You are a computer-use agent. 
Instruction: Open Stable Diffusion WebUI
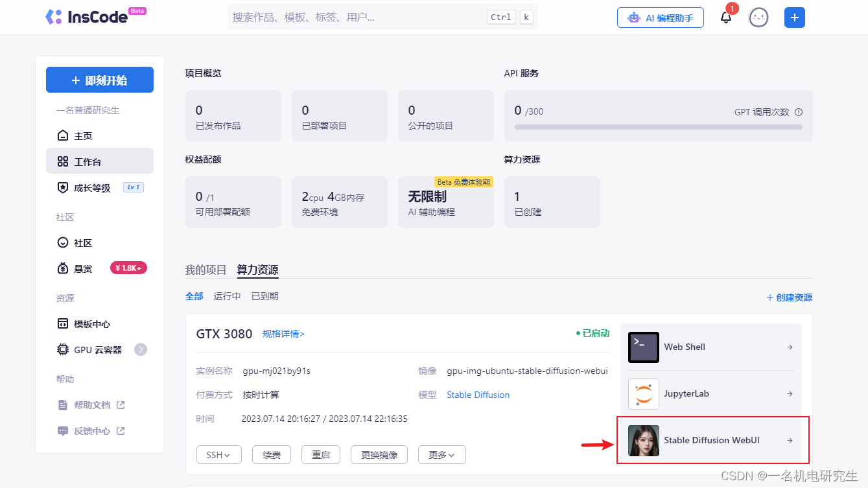tap(711, 441)
